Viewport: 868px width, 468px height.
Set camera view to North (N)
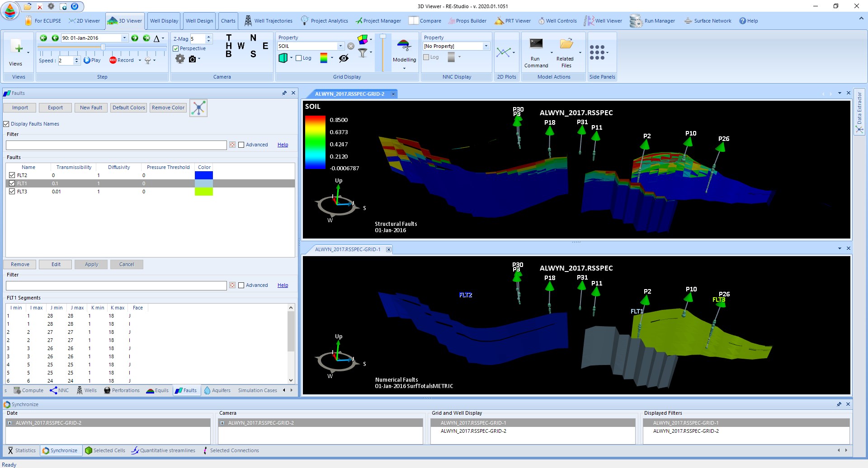coord(253,38)
